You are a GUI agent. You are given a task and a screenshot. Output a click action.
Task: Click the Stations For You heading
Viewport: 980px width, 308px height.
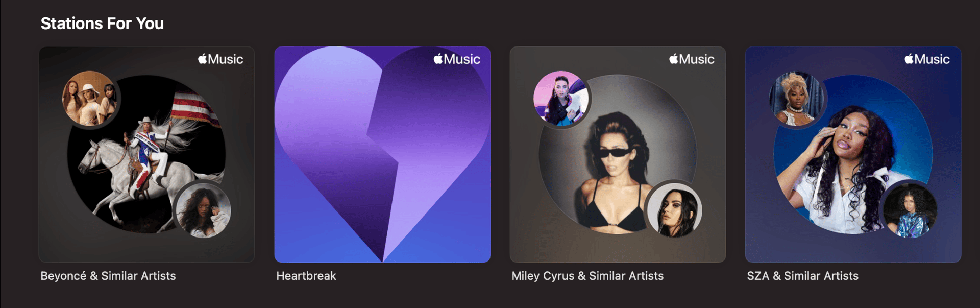coord(102,23)
